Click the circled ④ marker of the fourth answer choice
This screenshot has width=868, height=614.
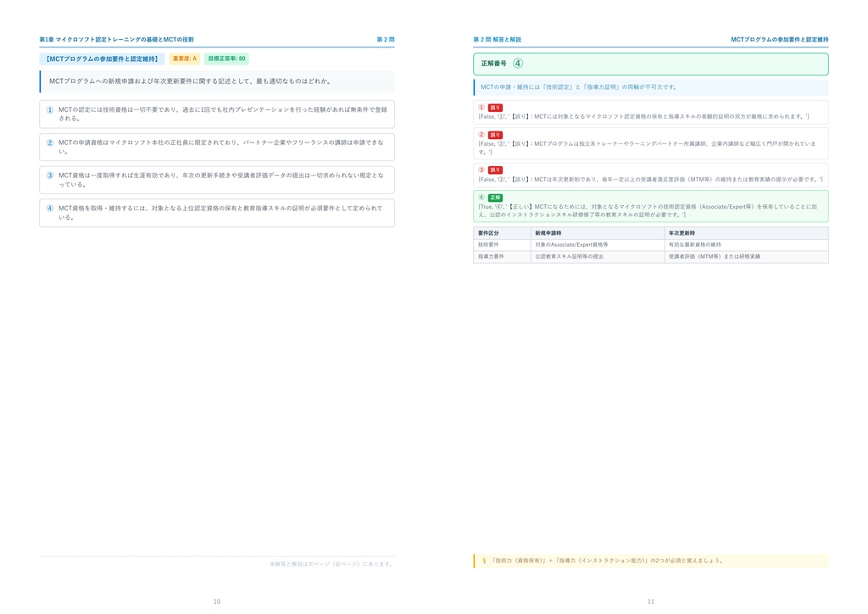click(50, 209)
